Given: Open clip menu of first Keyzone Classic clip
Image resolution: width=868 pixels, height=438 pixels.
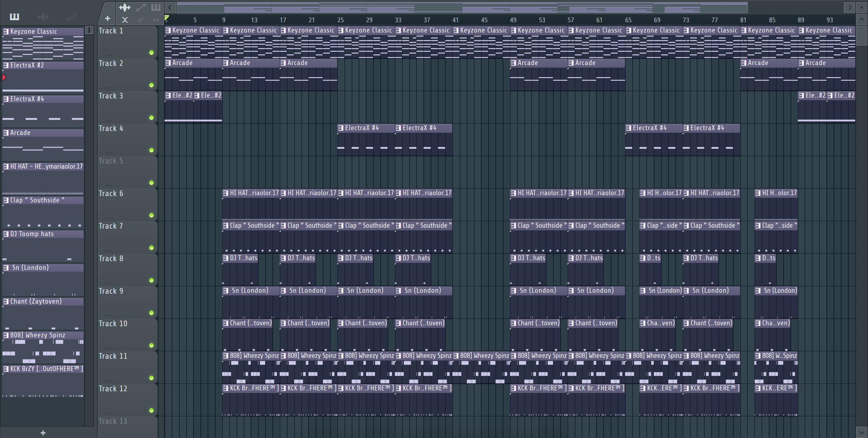Looking at the screenshot, I should 168,30.
